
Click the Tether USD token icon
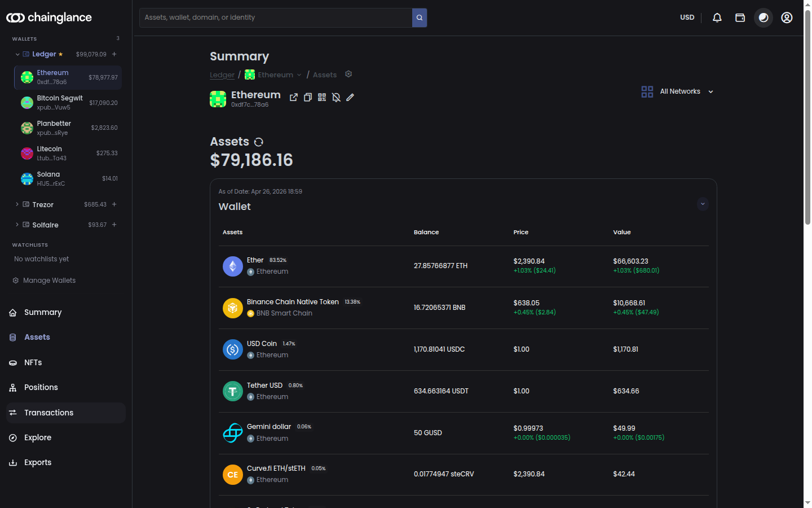click(x=233, y=391)
